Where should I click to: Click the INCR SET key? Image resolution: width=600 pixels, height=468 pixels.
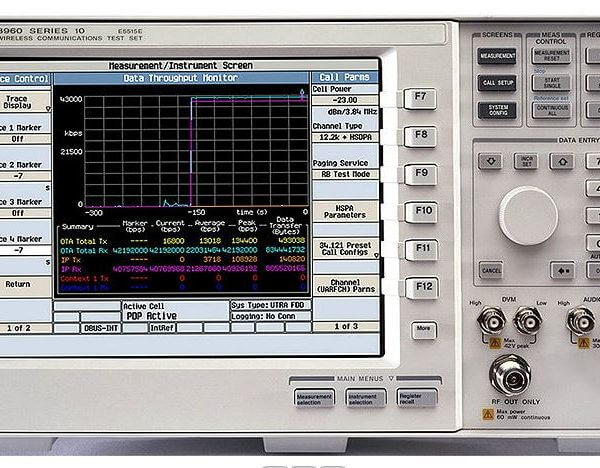pyautogui.click(x=526, y=161)
